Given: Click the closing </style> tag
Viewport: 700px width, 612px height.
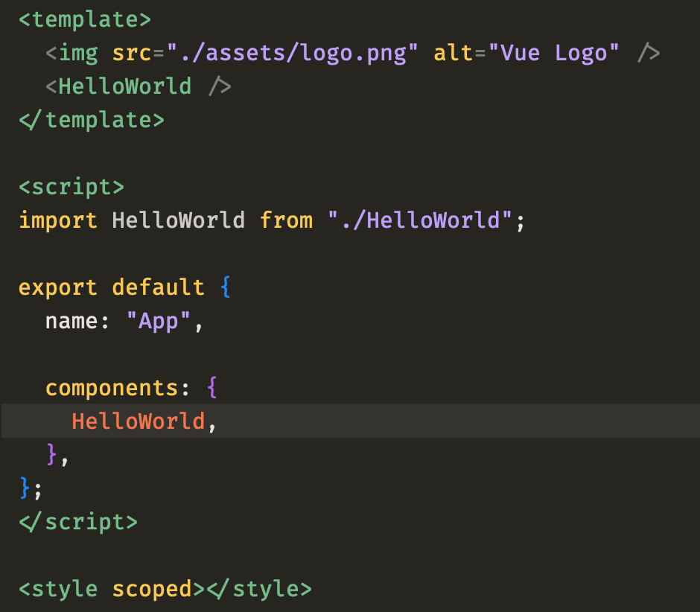Looking at the screenshot, I should click(x=259, y=589).
